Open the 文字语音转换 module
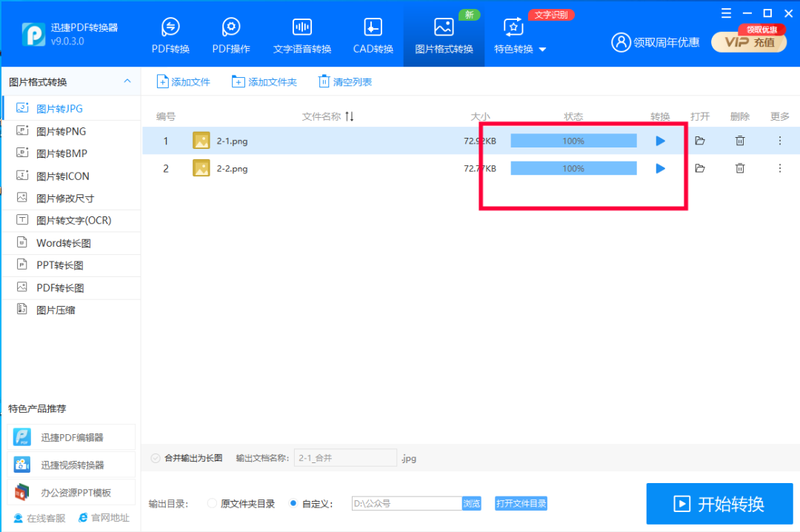The height and width of the screenshot is (532, 800). coord(302,36)
